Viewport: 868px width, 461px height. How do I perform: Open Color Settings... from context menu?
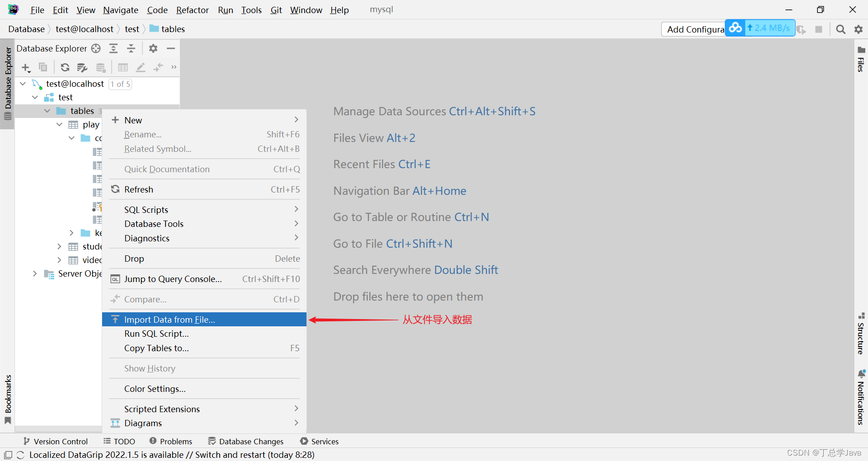point(204,389)
